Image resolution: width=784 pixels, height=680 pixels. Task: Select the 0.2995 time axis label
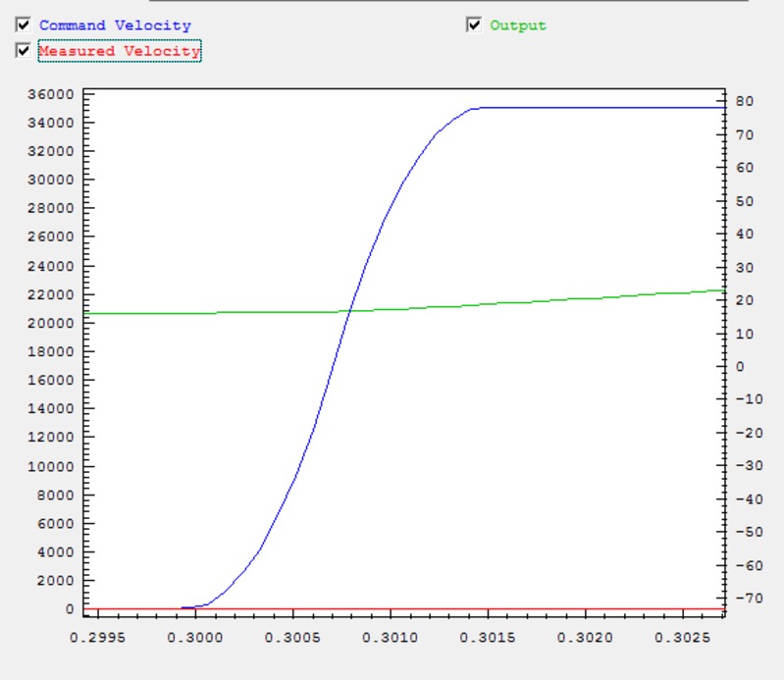click(x=97, y=638)
